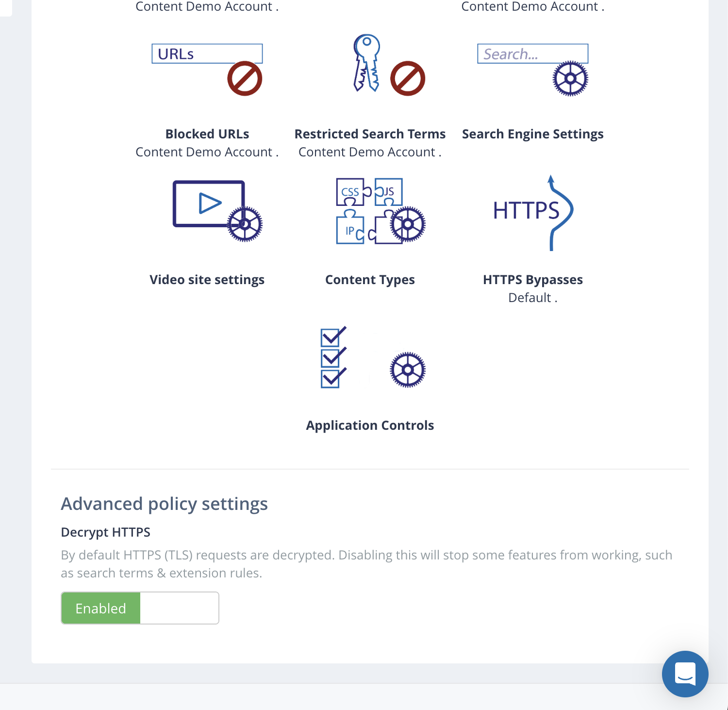Click the green Enabled button

(x=101, y=608)
